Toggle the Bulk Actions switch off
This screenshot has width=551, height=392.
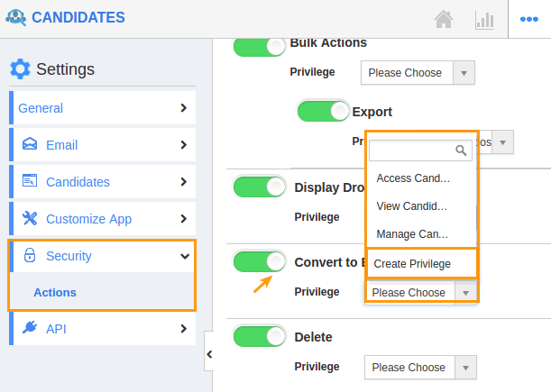tap(260, 47)
